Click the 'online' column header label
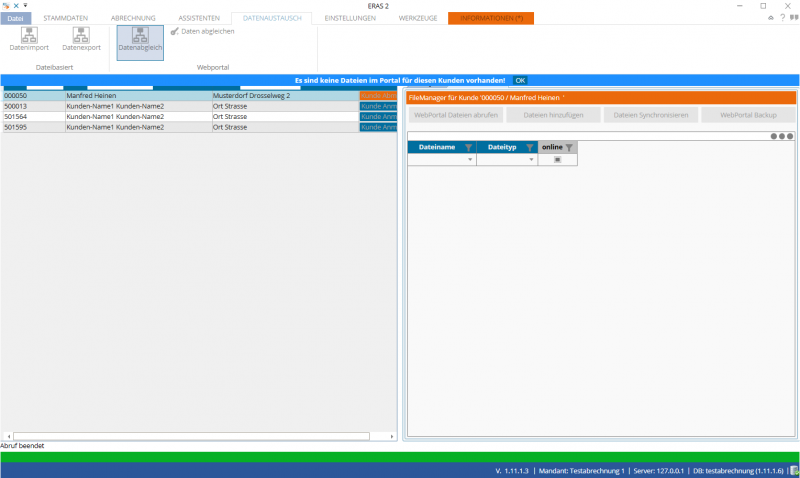Screen dimensions: 800x478 click(x=552, y=147)
